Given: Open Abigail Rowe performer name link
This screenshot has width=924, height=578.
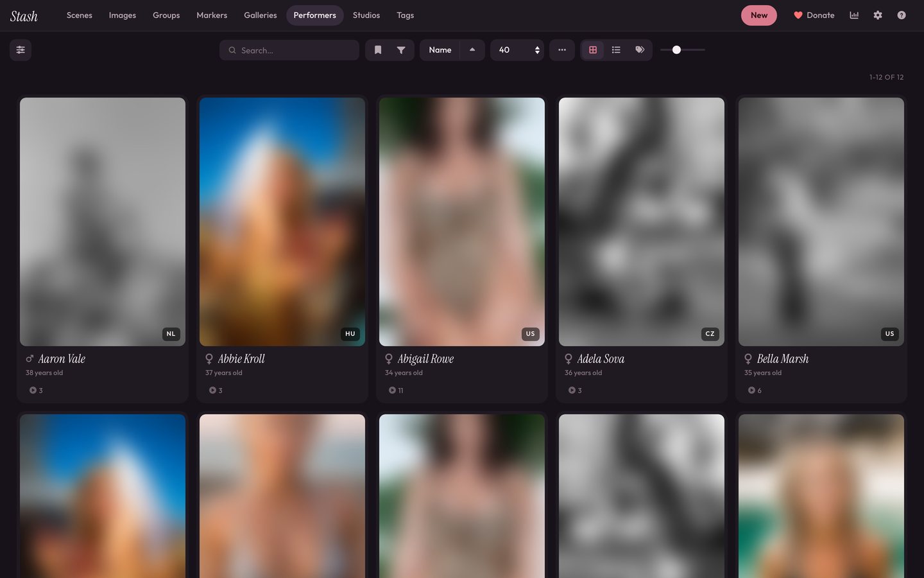Looking at the screenshot, I should [x=425, y=359].
